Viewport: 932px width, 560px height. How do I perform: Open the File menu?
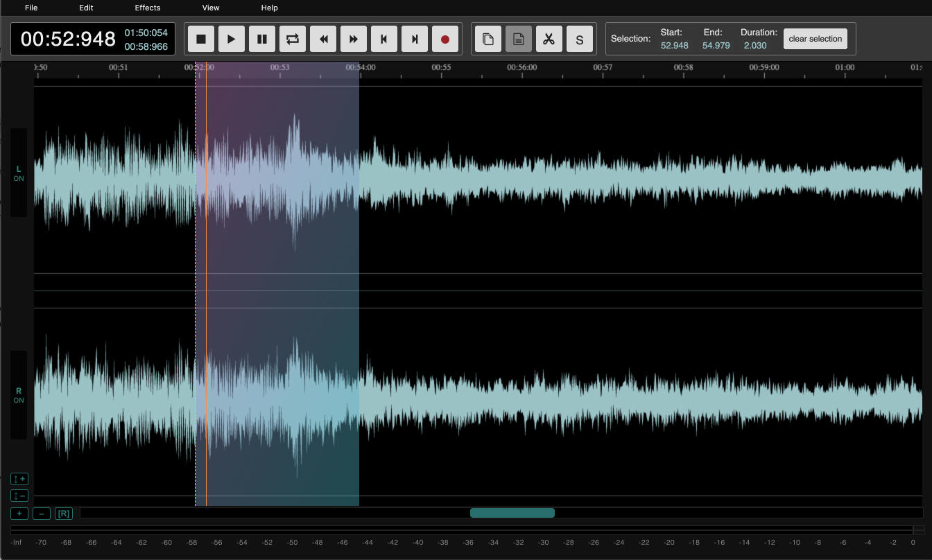coord(31,8)
